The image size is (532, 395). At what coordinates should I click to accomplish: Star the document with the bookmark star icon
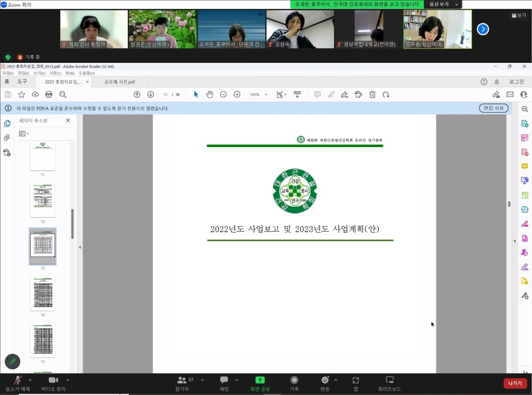pyautogui.click(x=22, y=95)
